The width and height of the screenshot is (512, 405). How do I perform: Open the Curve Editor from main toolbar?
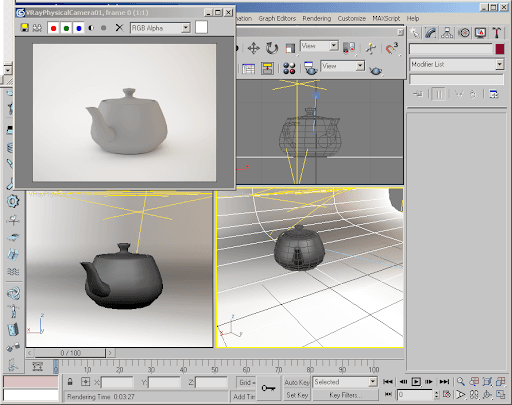click(248, 69)
